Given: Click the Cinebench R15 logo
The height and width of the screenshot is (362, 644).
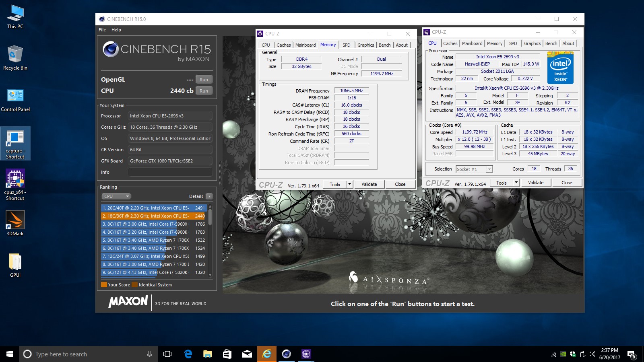Looking at the screenshot, I should [x=157, y=52].
